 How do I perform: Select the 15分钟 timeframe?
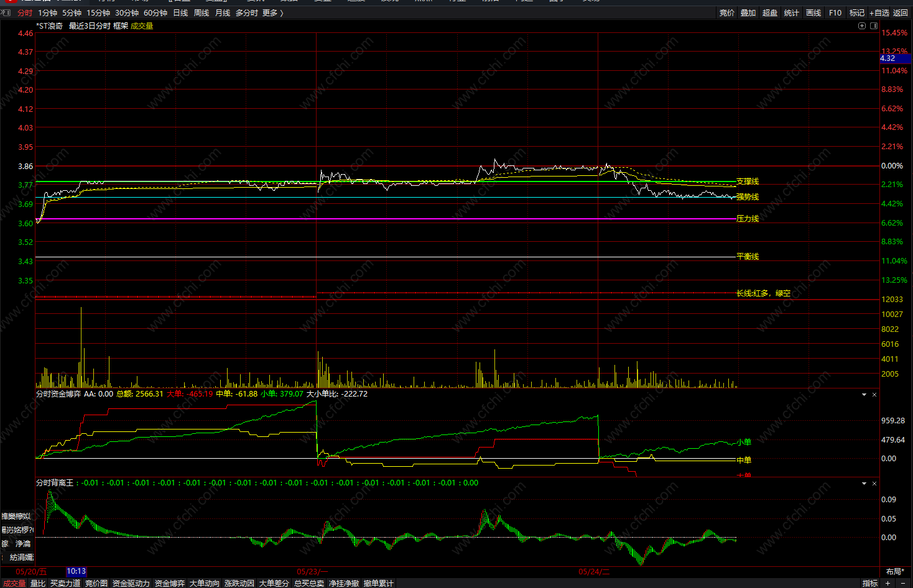(98, 12)
